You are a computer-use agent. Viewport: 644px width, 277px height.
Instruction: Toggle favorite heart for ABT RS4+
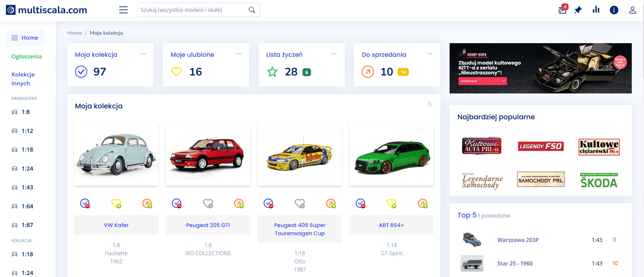(x=391, y=204)
